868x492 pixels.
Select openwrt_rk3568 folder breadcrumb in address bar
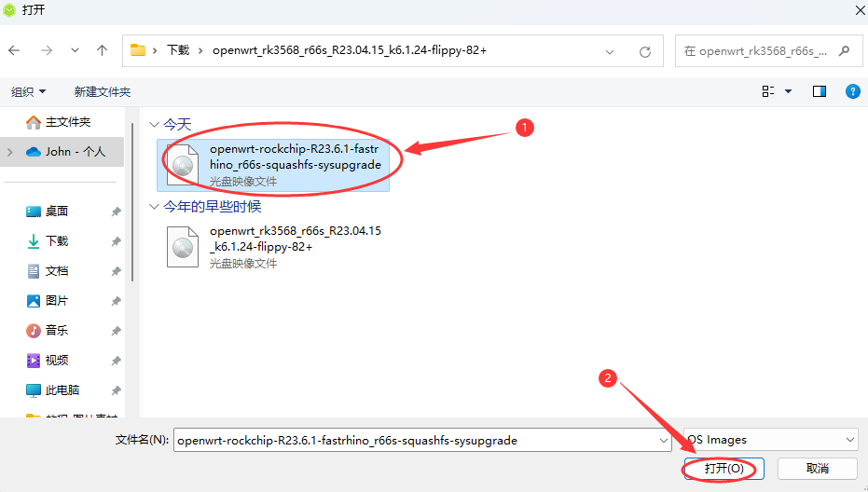pos(350,50)
